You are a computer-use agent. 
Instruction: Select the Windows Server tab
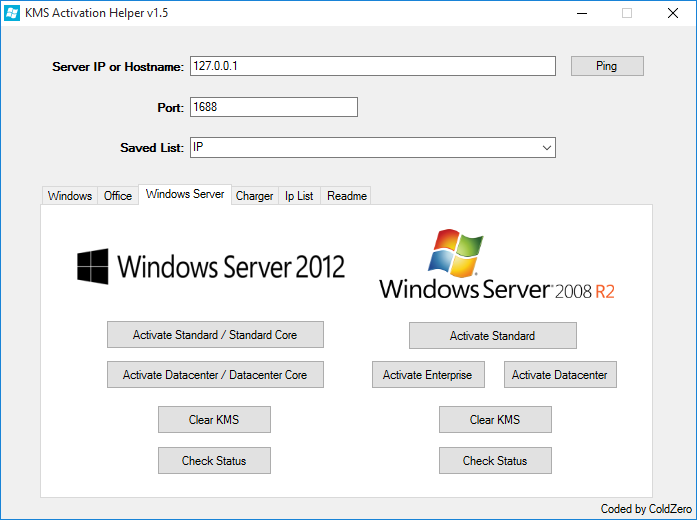[185, 194]
